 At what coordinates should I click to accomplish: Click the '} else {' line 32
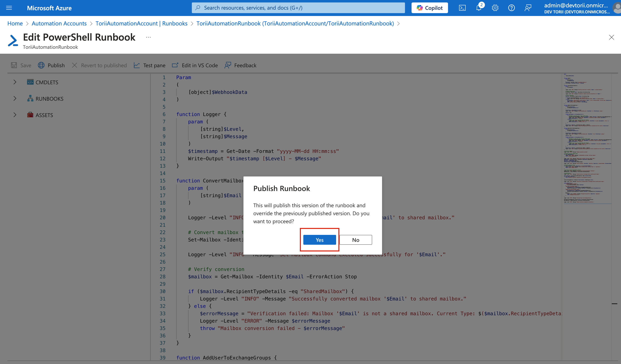coord(200,306)
